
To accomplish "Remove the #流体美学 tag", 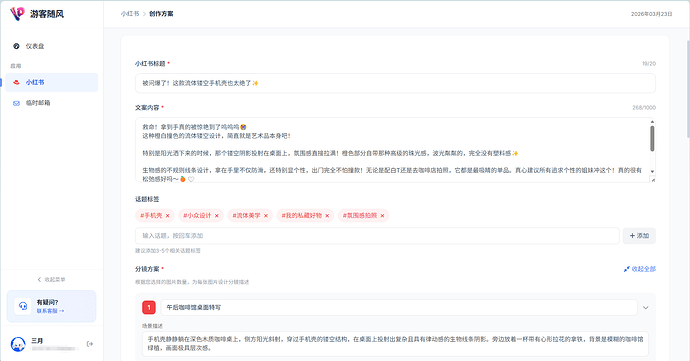I will tap(266, 216).
